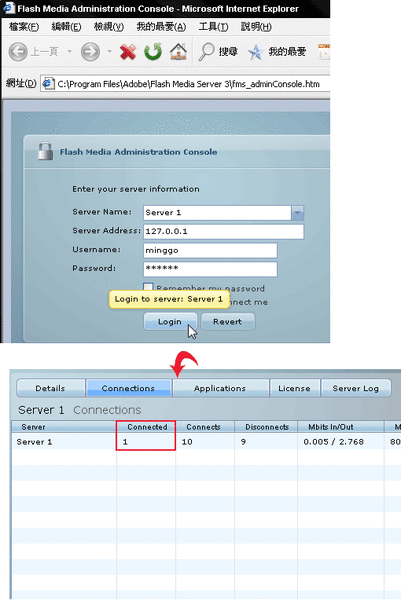Select the Server 1 row in the table
The height and width of the screenshot is (600, 401).
click(206, 442)
